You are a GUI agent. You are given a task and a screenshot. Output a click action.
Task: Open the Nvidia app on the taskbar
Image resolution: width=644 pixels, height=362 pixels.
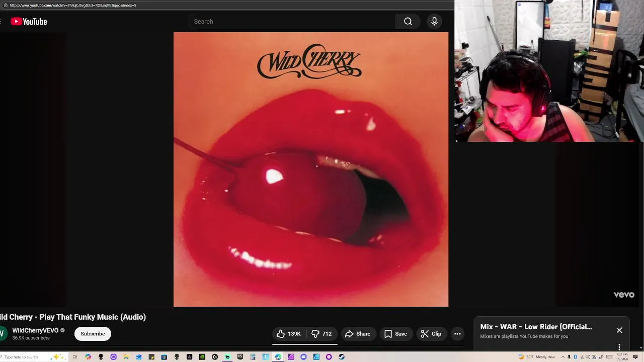pos(202,357)
